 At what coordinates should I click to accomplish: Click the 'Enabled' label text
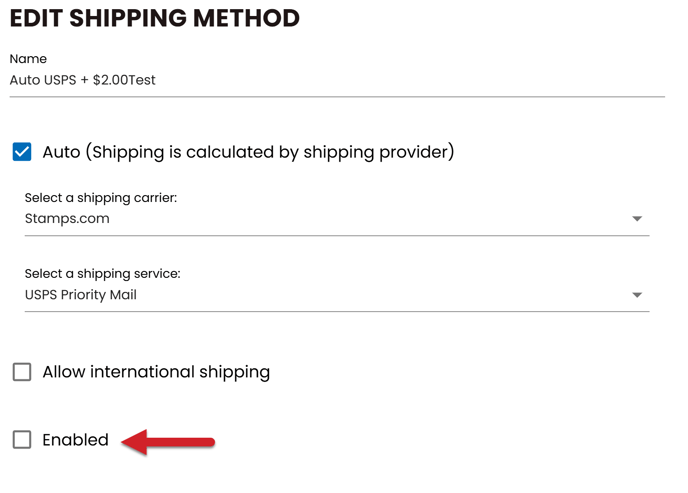pos(75,440)
